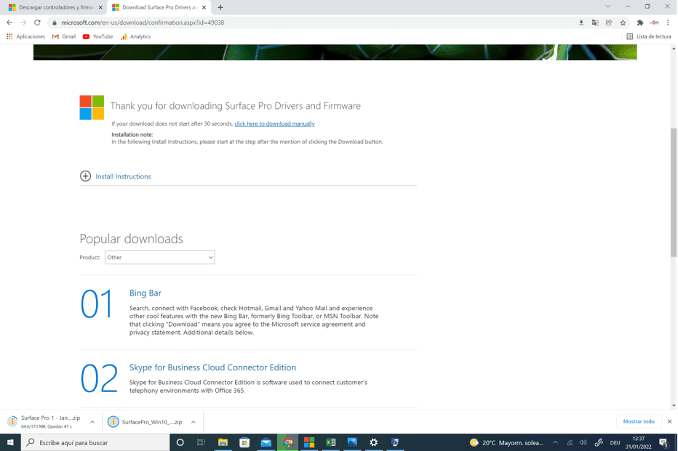
Task: Open the Settings gear in the taskbar
Action: click(x=374, y=442)
